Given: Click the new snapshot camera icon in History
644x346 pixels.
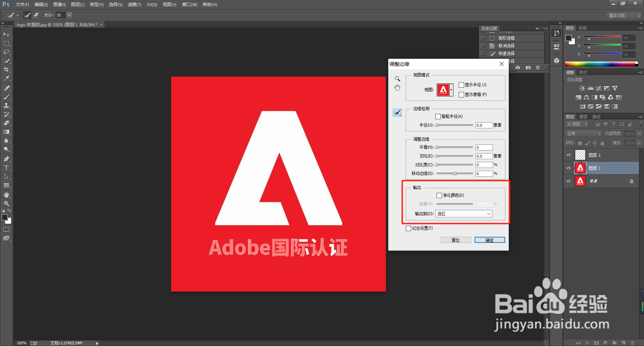Looking at the screenshot, I should (528, 68).
